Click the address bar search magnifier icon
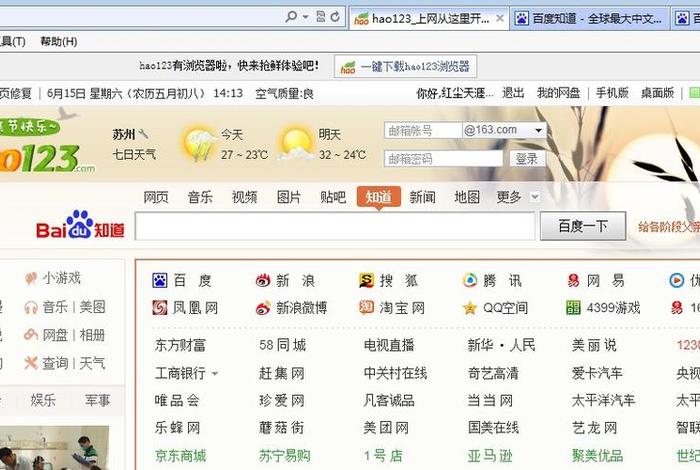Screen dimensions: 700x470 click(291, 17)
